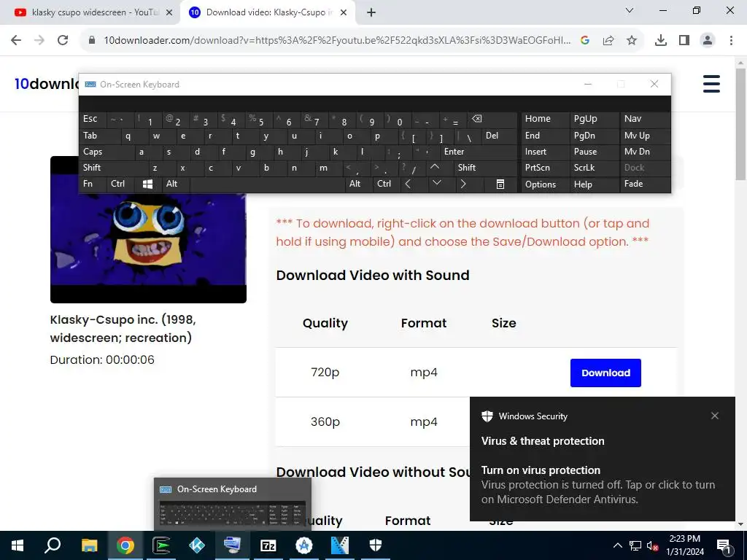Open a new Chrome tab
Viewport: 747px width, 560px height.
[x=371, y=13]
